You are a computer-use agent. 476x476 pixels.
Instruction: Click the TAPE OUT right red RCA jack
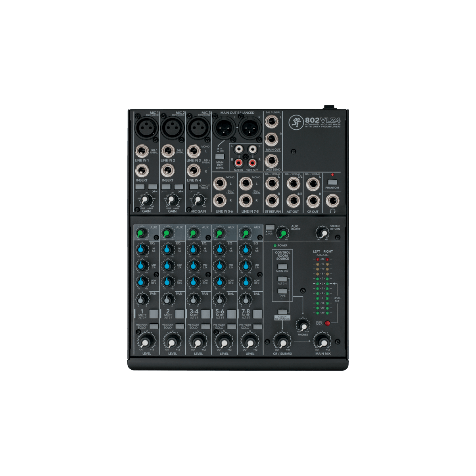pyautogui.click(x=252, y=163)
